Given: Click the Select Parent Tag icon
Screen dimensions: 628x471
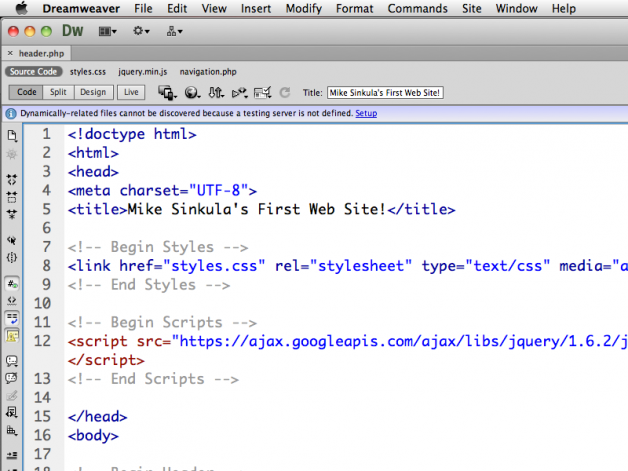Looking at the screenshot, I should [x=12, y=240].
